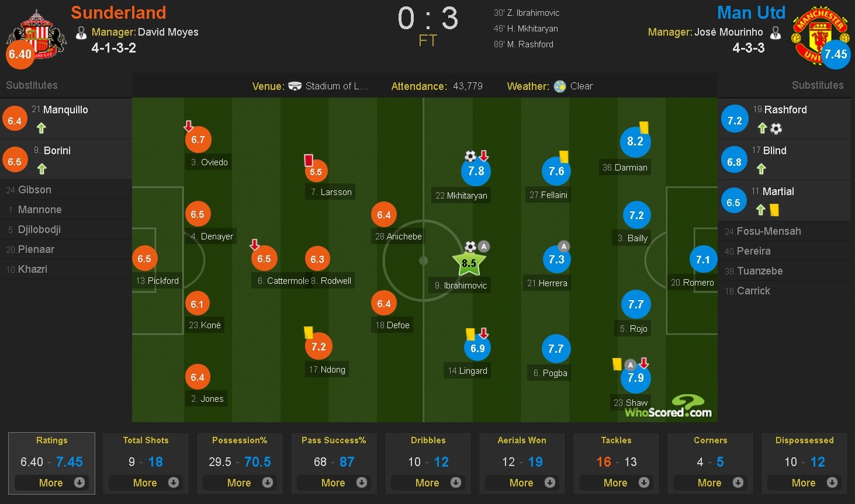Click Larsson's red card icon
This screenshot has height=504, width=855.
coord(309,160)
